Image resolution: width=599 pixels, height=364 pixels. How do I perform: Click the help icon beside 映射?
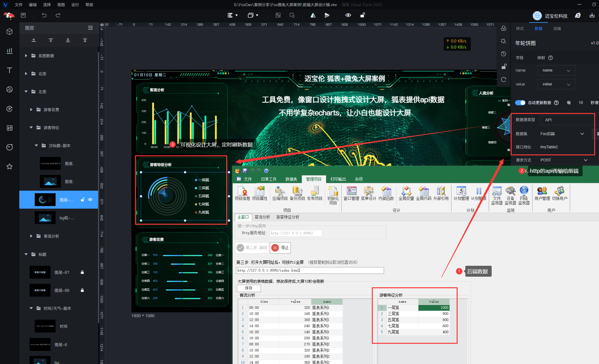(x=550, y=58)
